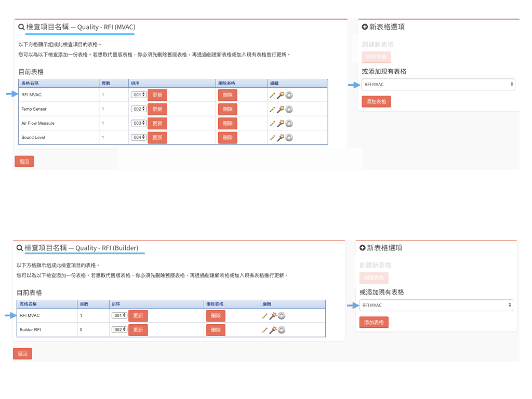Magic wand icon, RFI MVAC row, RFI (MVAC) panel
Viewport: 532px width, 399px height.
(x=280, y=95)
